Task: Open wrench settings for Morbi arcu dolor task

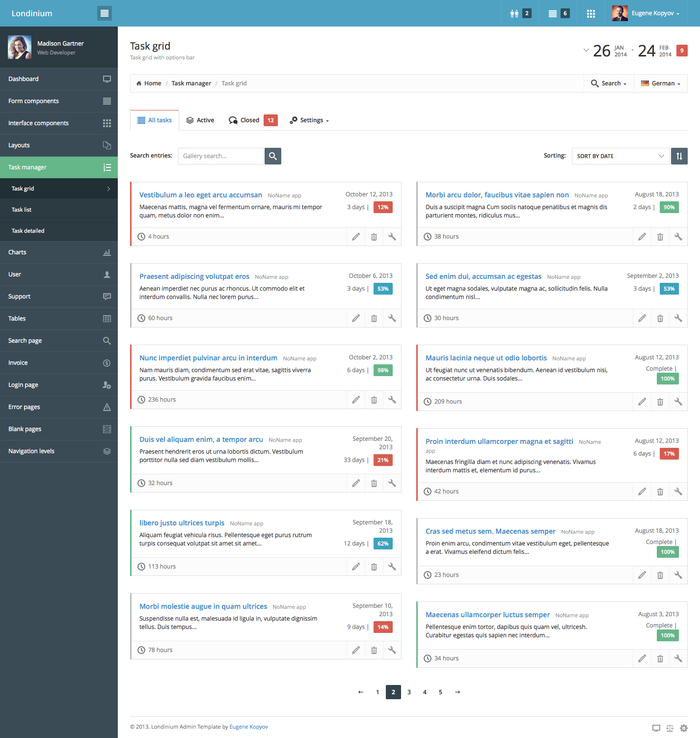Action: tap(678, 236)
